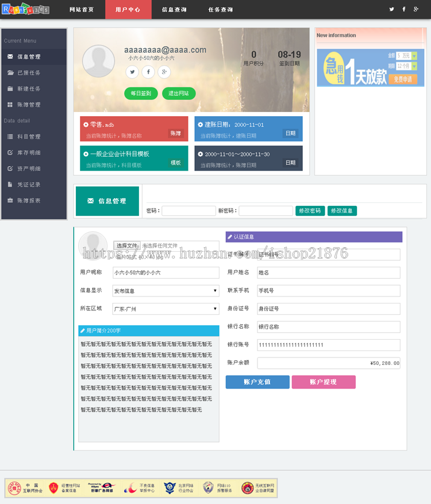This screenshot has height=504, width=431.
Task: Click 科目管理 list icon in sidebar
Action: pyautogui.click(x=10, y=137)
